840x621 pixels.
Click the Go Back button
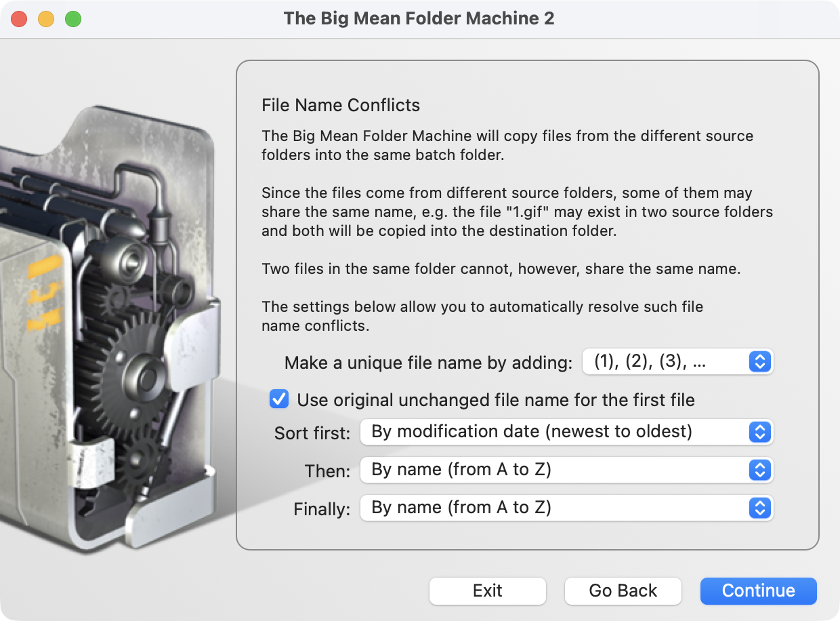coord(623,590)
